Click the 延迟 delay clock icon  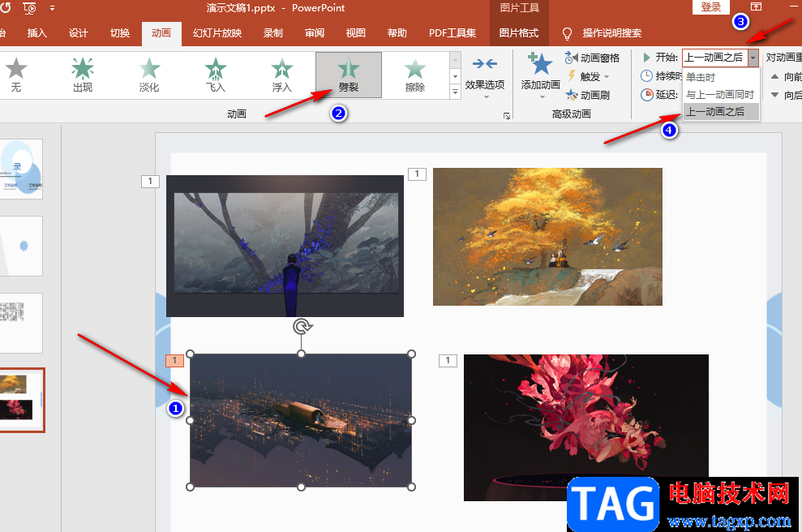tap(647, 95)
